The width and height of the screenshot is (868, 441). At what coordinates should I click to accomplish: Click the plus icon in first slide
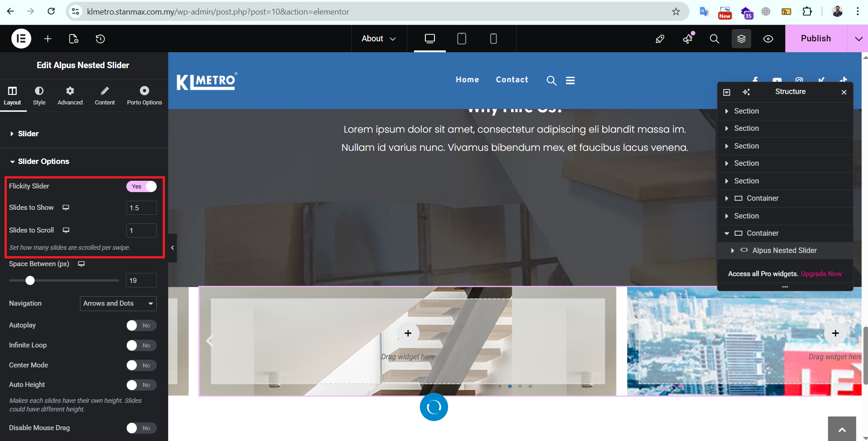pyautogui.click(x=408, y=333)
